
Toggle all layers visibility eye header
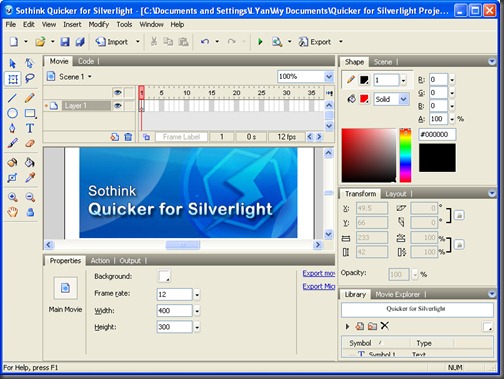(117, 93)
